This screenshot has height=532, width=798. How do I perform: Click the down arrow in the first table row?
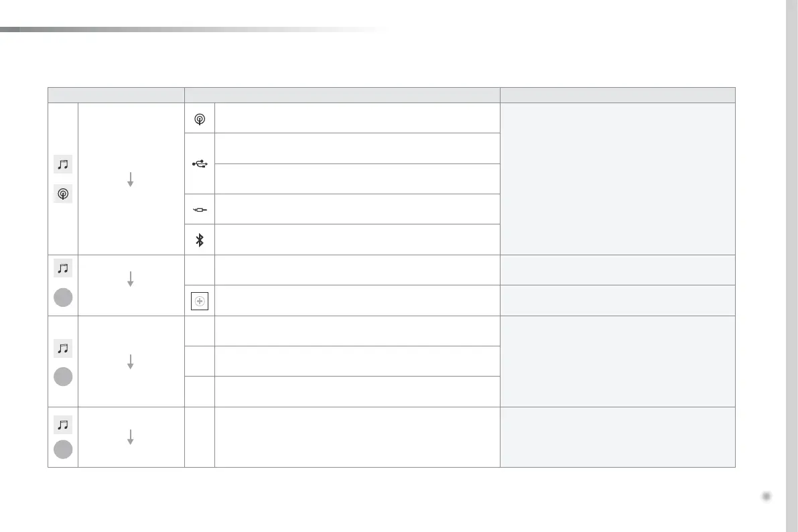click(x=131, y=179)
